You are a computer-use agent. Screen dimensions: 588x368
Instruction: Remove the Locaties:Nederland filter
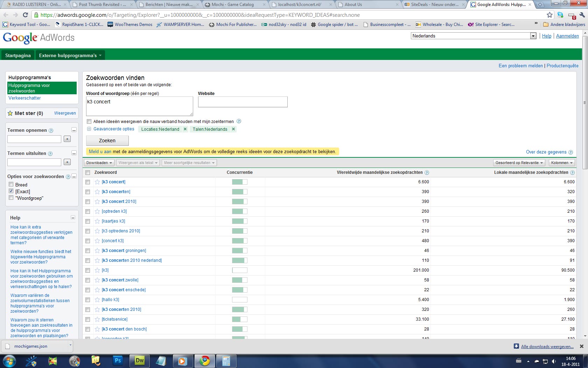point(185,129)
